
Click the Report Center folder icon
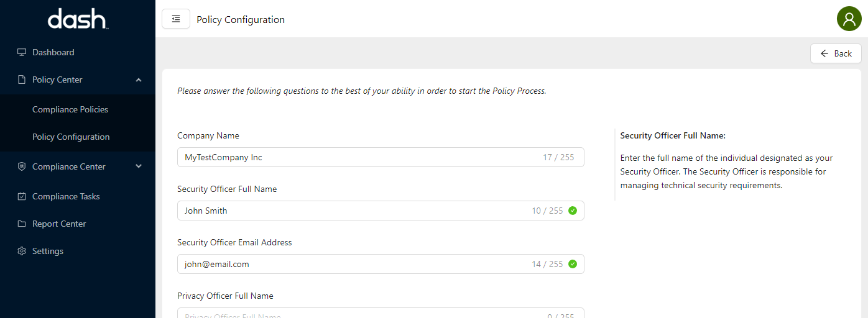click(x=22, y=224)
